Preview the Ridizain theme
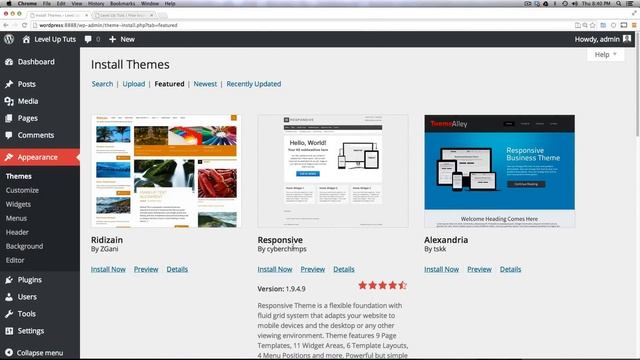Screen dimensions: 640x360 146,269
